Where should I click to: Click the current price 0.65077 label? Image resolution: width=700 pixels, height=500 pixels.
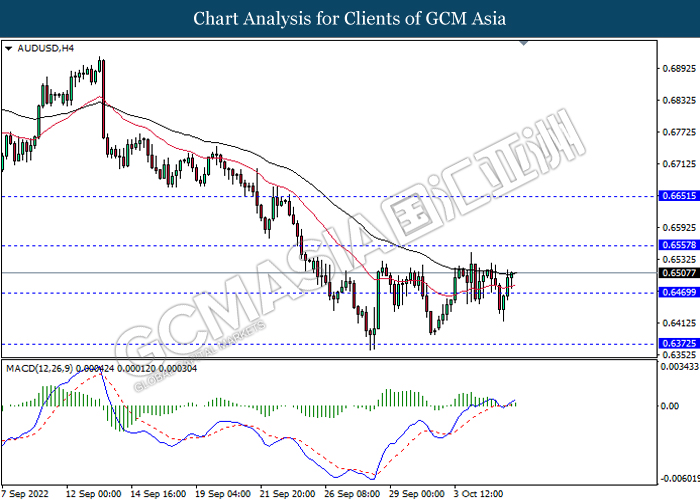[678, 273]
